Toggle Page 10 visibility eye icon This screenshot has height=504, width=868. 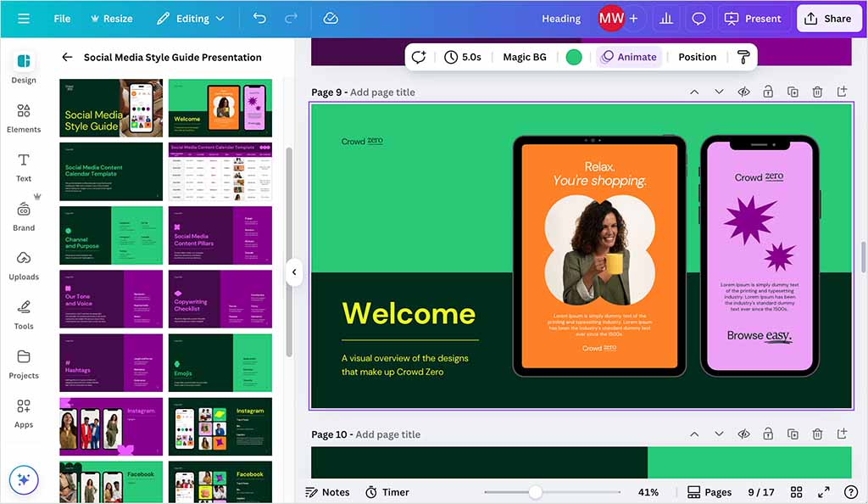(x=743, y=434)
